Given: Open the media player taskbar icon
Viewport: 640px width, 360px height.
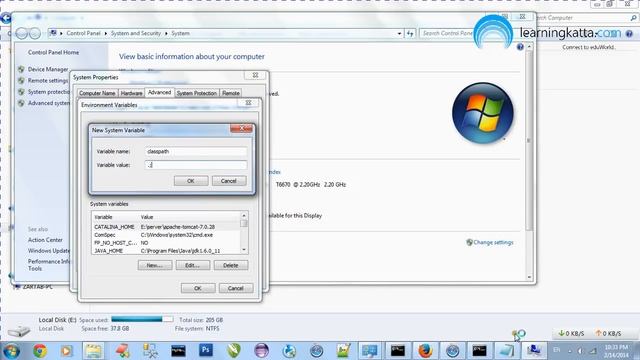Looking at the screenshot, I should tap(66, 351).
